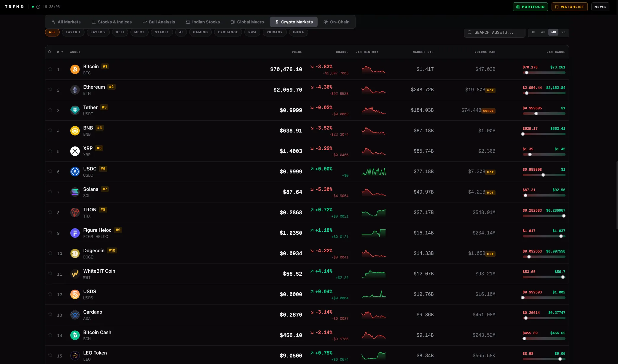This screenshot has height=364, width=618.
Task: Select the 1H timeframe
Action: (533, 32)
